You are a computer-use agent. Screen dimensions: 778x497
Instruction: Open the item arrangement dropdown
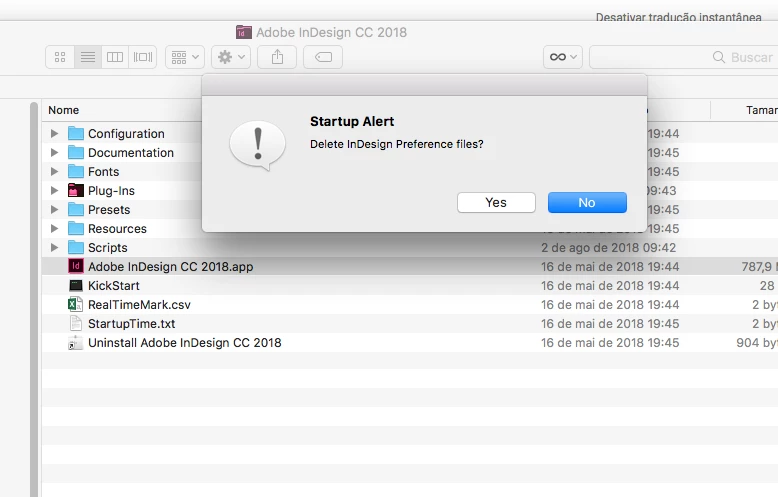[185, 57]
